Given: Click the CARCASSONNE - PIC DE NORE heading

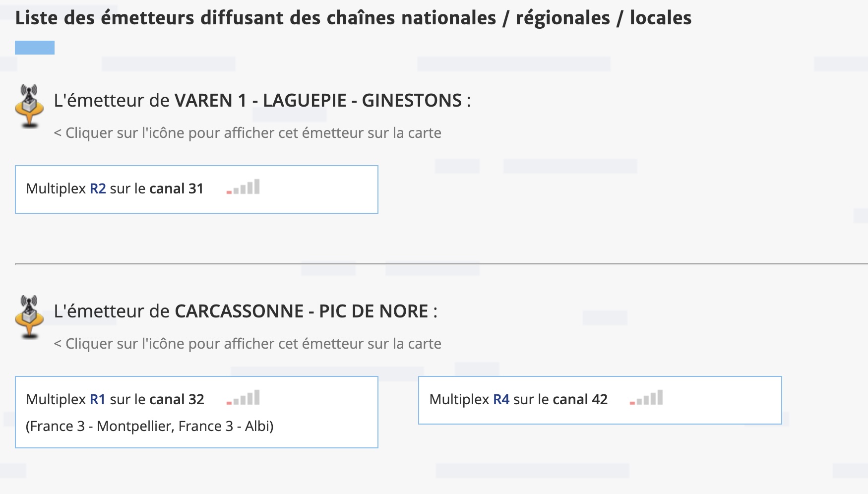Looking at the screenshot, I should (x=246, y=311).
